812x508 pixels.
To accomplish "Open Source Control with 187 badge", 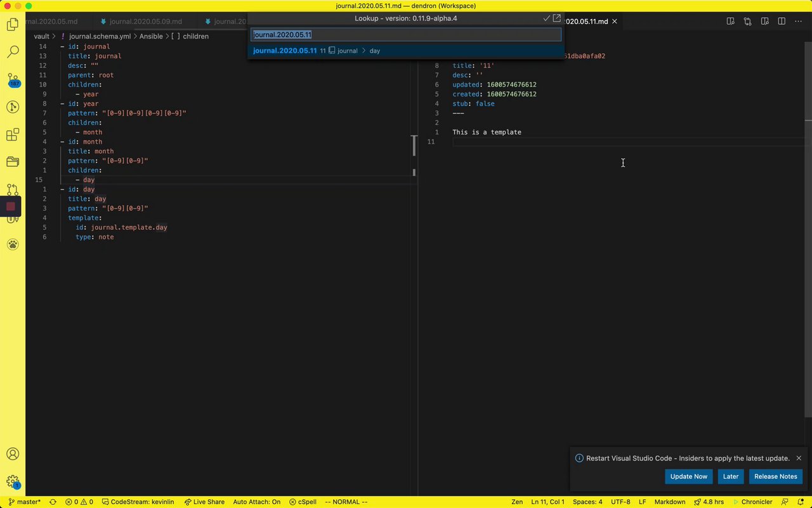I will click(13, 80).
